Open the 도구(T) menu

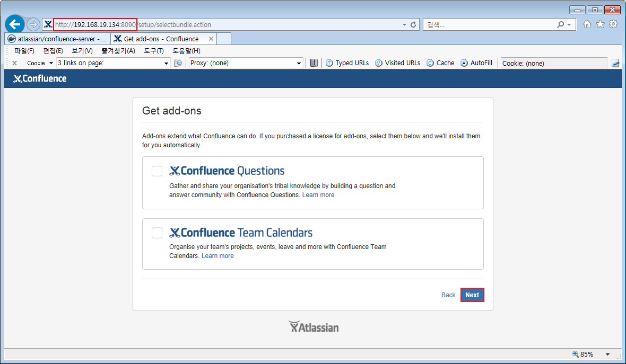click(154, 51)
